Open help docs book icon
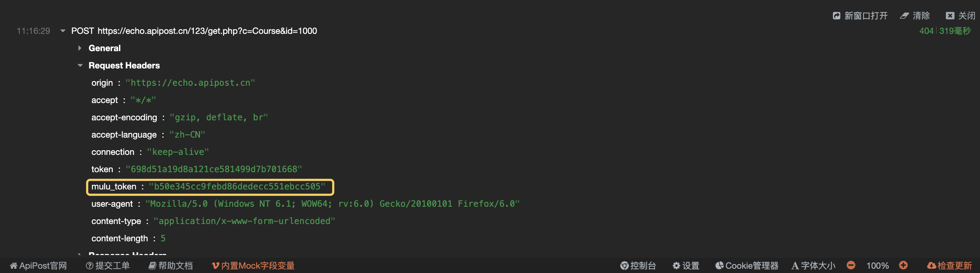This screenshot has height=273, width=980. click(152, 265)
